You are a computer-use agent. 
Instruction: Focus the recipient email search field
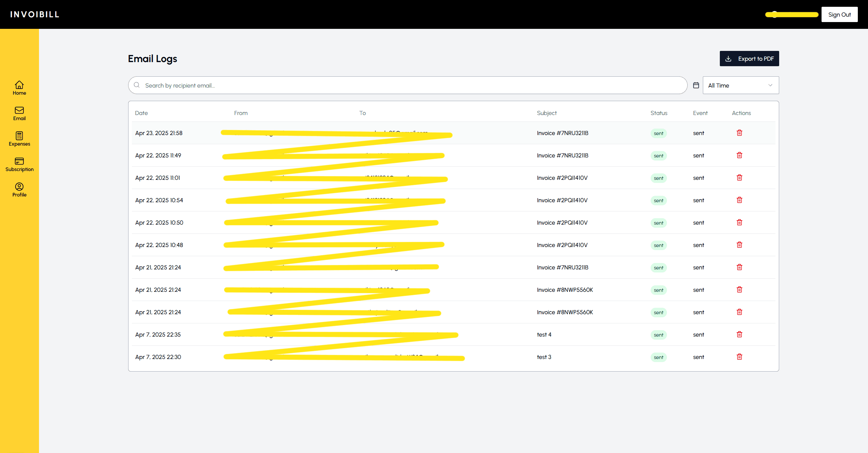[x=407, y=86]
